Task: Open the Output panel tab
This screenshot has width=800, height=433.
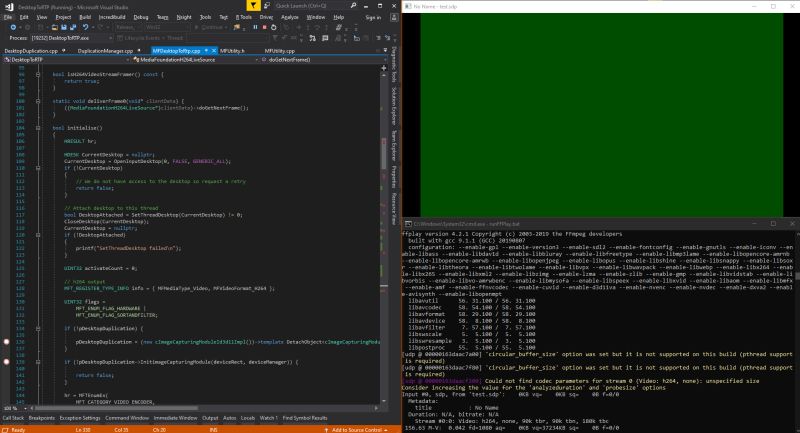Action: click(210, 418)
